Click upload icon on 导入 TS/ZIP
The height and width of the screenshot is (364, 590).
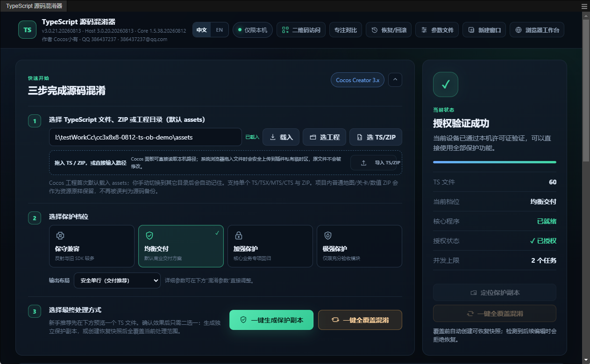pos(364,163)
